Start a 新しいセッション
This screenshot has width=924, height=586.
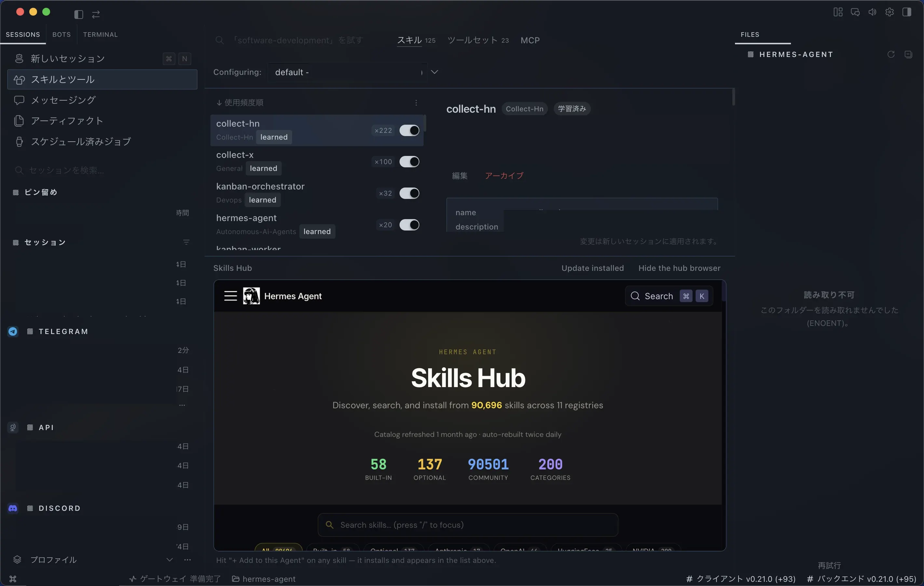point(102,59)
